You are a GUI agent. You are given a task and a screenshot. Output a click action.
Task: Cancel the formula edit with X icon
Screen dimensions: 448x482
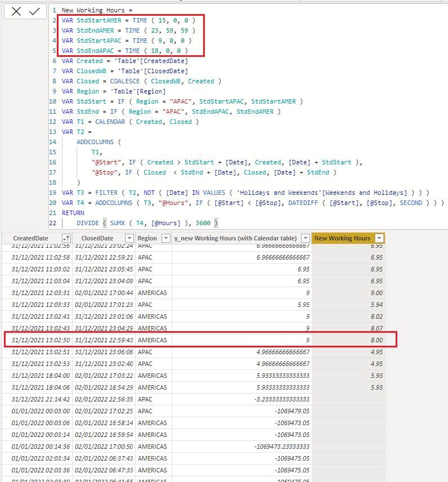[16, 12]
